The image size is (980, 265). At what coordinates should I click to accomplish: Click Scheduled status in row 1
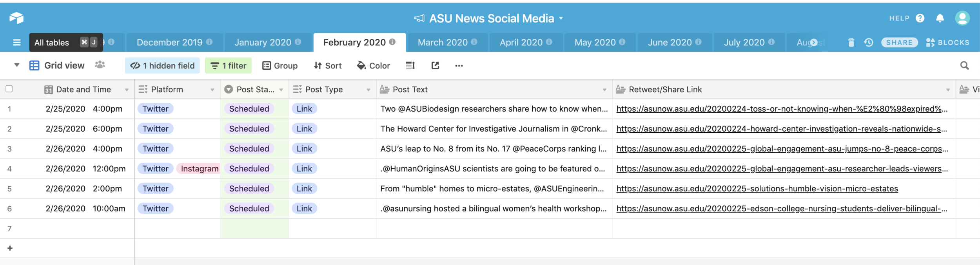(x=249, y=109)
